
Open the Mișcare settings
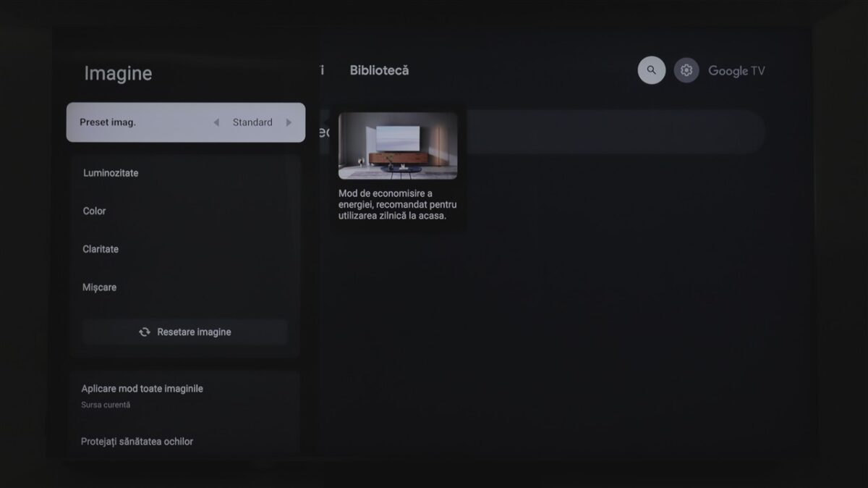pyautogui.click(x=100, y=287)
